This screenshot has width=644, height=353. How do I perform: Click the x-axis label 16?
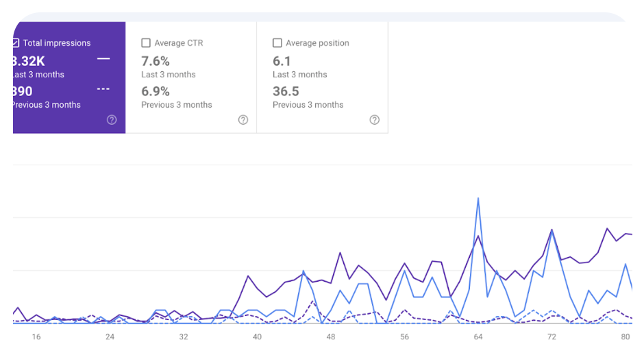tap(36, 337)
